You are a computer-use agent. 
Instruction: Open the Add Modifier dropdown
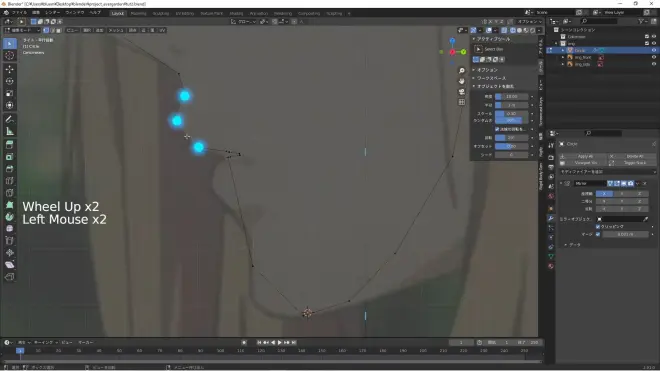click(607, 172)
